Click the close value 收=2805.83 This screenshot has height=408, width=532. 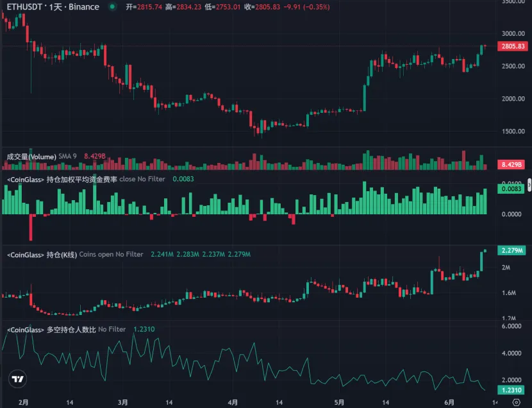pyautogui.click(x=262, y=7)
